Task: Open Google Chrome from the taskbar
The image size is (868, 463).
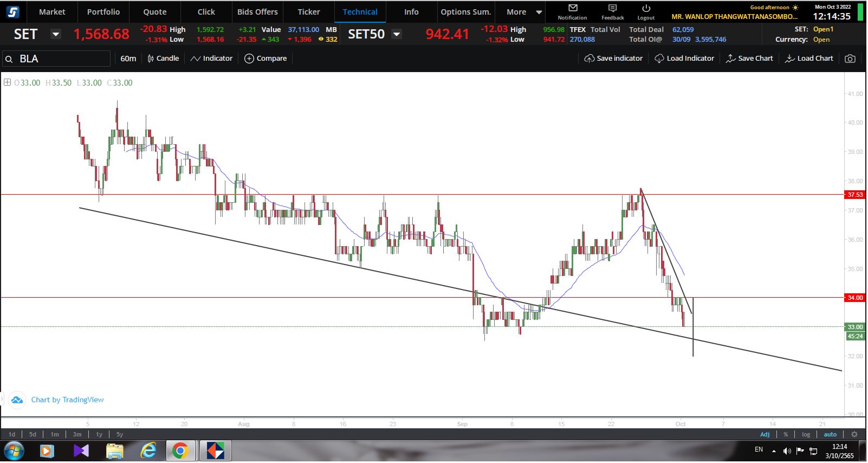Action: tap(180, 451)
